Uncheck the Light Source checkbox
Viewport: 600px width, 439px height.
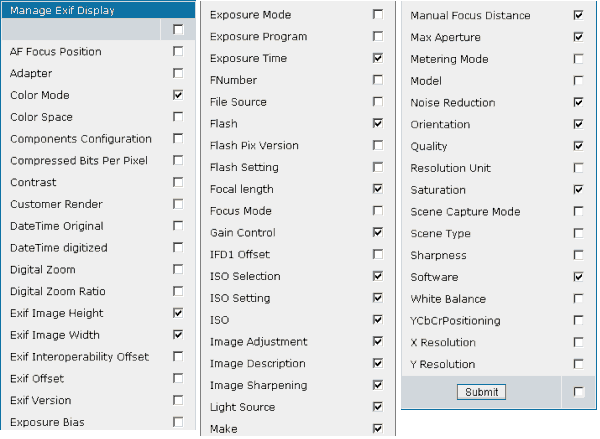378,407
